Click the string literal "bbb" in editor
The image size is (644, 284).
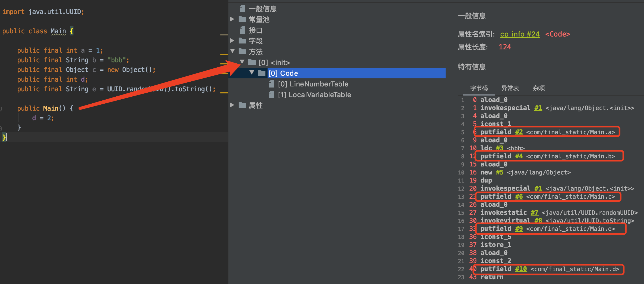[x=116, y=60]
